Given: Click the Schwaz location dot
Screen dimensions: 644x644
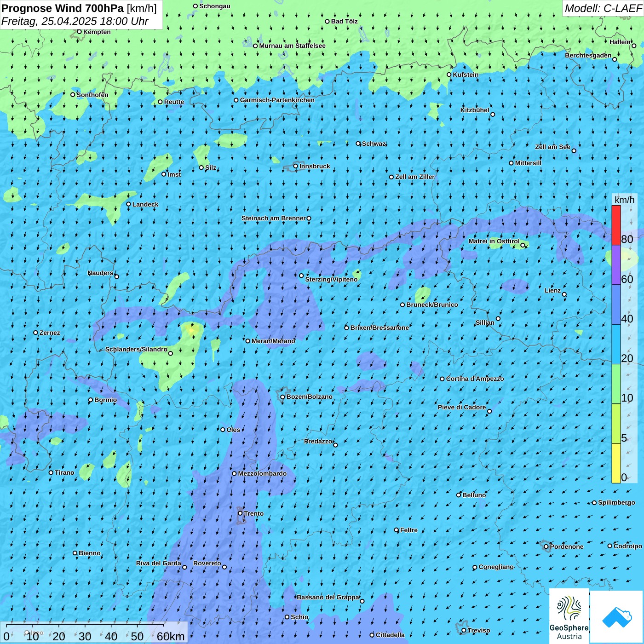Looking at the screenshot, I should (358, 144).
